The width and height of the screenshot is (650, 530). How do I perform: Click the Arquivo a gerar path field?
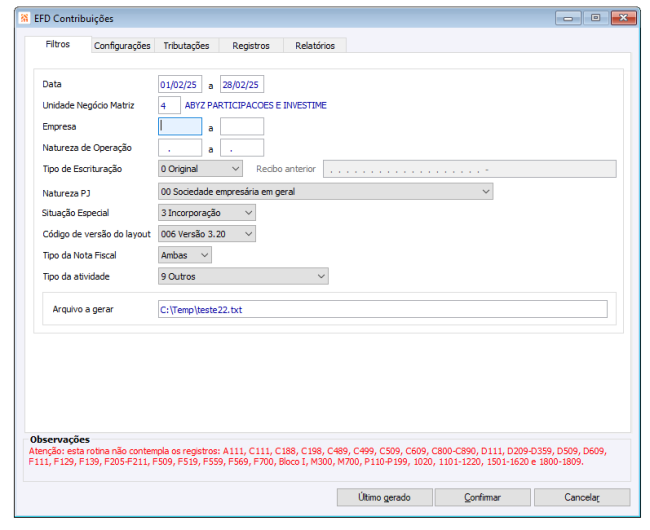click(383, 310)
